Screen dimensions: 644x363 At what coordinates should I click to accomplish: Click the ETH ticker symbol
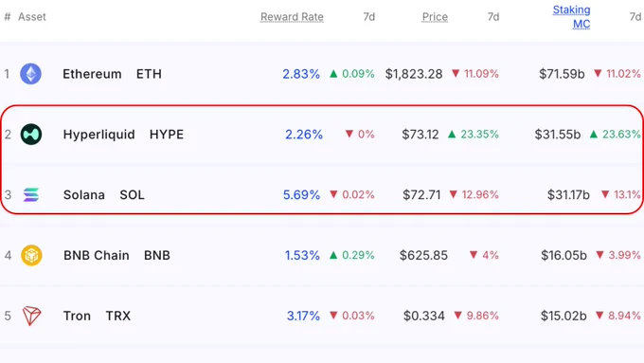149,74
